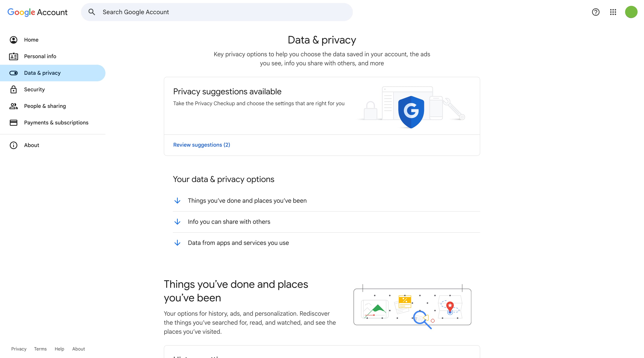Click the People & sharing icon
Screen dimensions: 644x358
14,106
